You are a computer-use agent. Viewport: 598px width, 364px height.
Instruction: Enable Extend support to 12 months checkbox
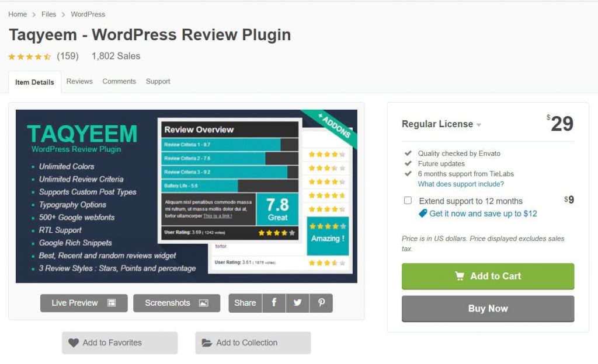pos(408,201)
